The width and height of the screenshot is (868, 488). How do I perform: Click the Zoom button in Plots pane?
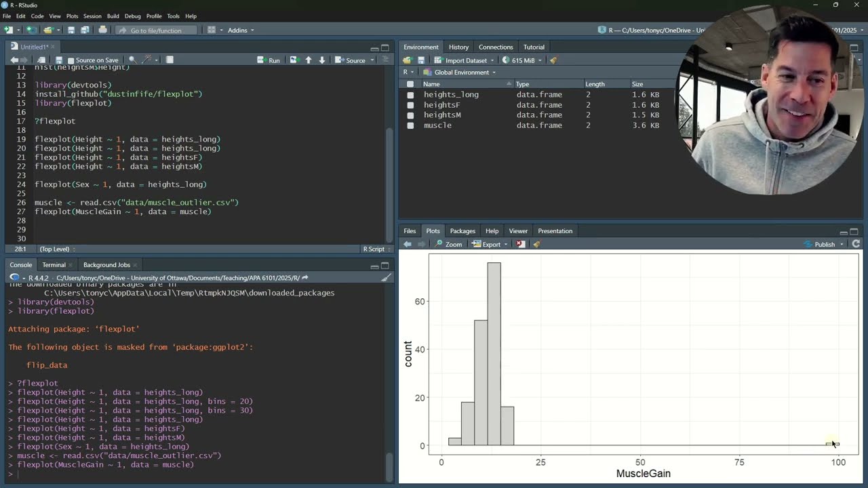tap(448, 244)
